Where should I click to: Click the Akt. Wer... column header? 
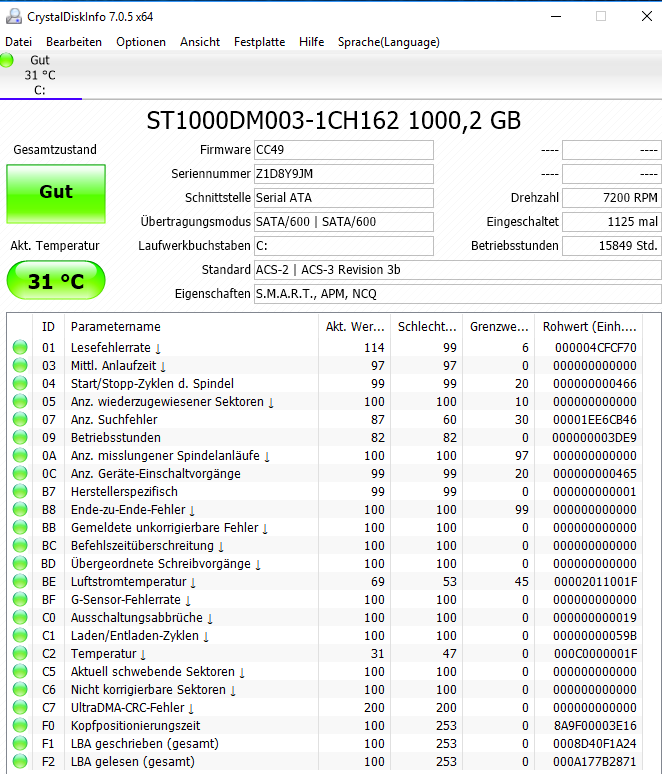354,327
